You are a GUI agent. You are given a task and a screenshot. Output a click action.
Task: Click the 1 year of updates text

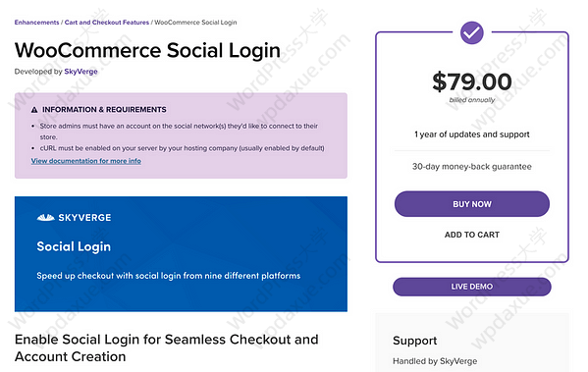pos(472,134)
